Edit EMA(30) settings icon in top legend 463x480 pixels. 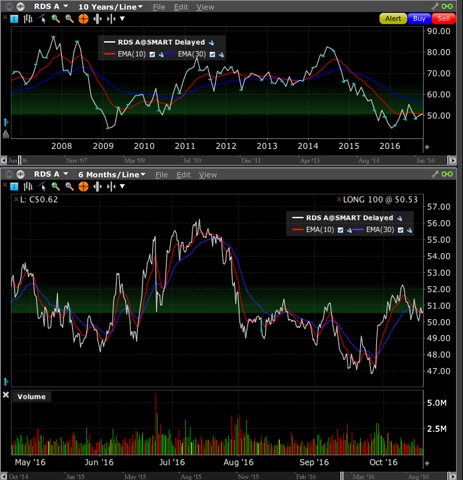tap(221, 55)
